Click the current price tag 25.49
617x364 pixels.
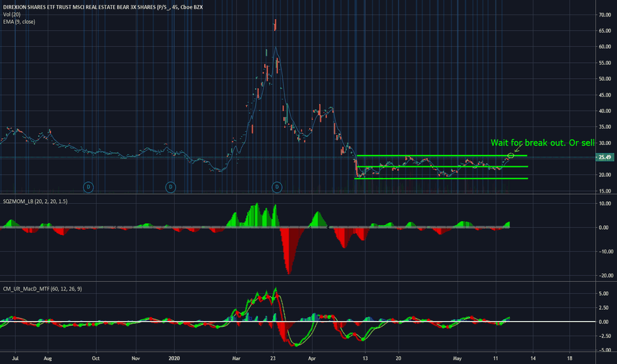point(605,158)
